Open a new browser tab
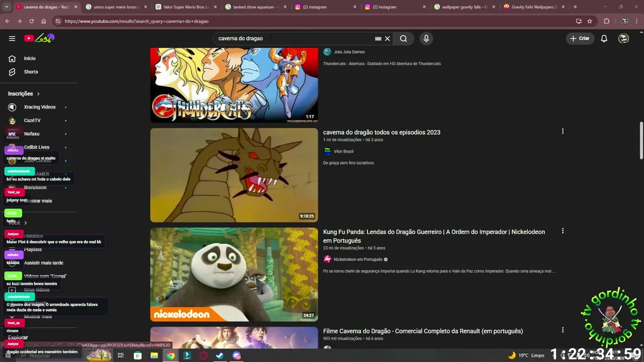 (x=575, y=7)
